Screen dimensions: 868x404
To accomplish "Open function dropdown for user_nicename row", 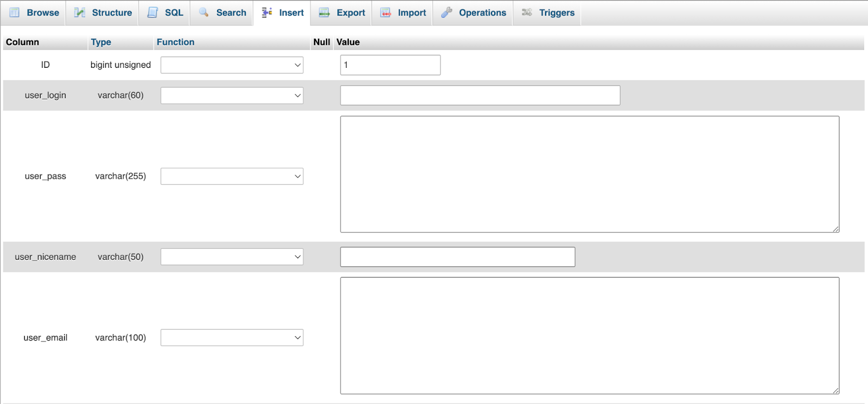I will coord(232,256).
